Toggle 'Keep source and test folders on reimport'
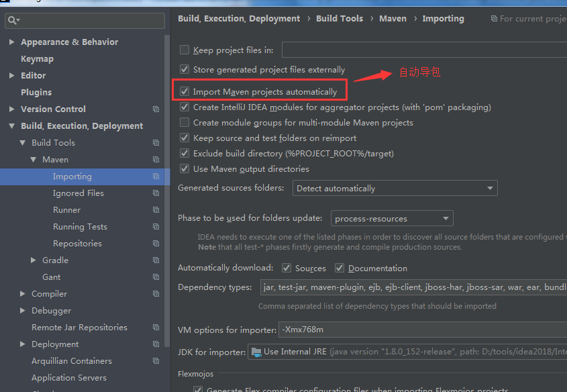Viewport: 567px width, 392px height. pos(185,138)
